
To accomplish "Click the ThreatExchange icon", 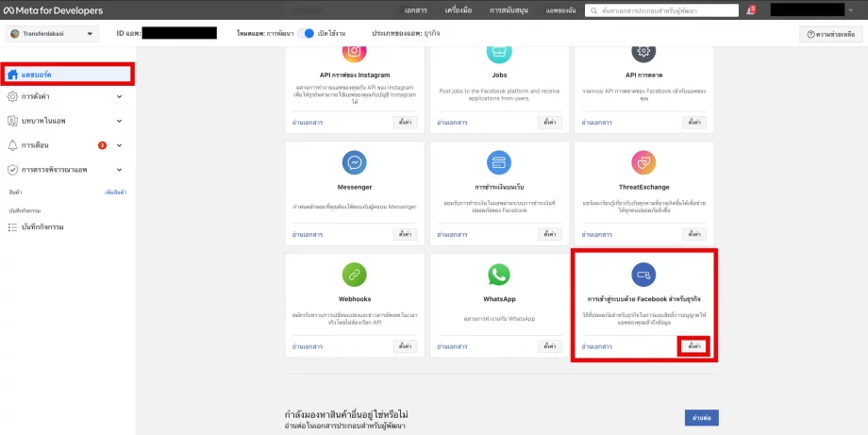I will point(643,162).
